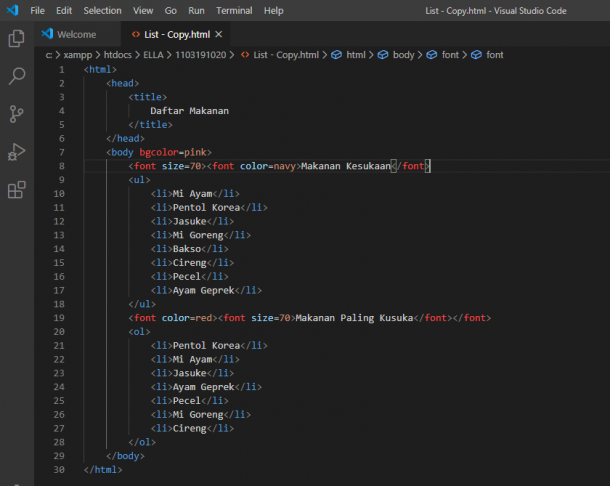Click the closing </html> tag on line 30
This screenshot has height=486, width=610.
[x=103, y=470]
